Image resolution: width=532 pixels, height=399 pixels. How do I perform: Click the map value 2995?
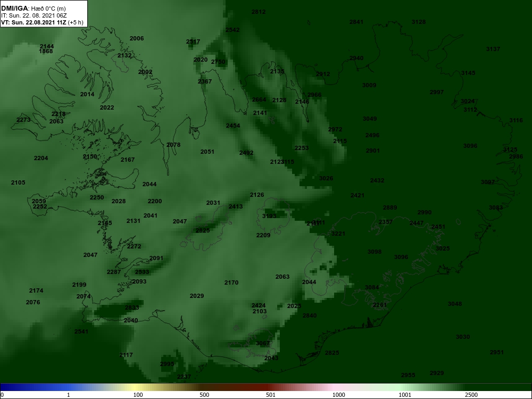tap(167, 364)
